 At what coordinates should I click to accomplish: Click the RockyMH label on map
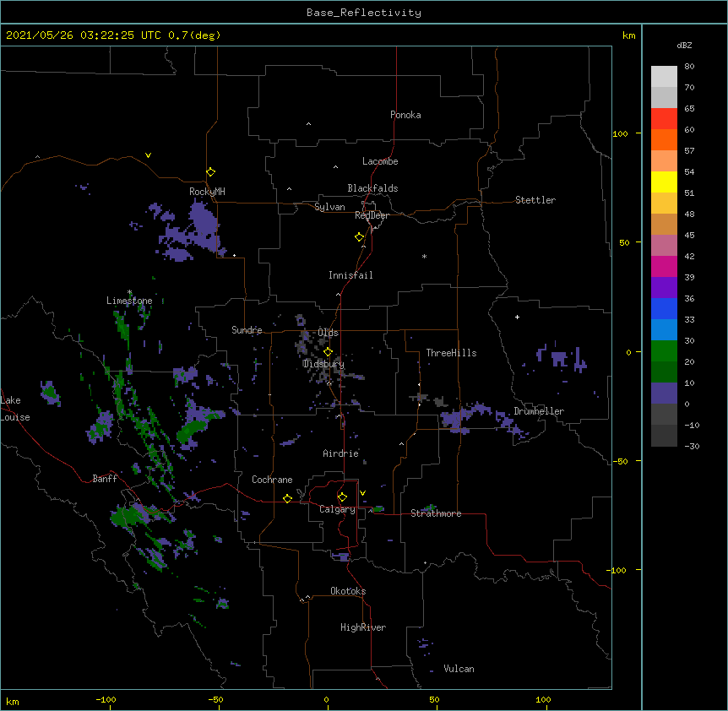point(207,192)
